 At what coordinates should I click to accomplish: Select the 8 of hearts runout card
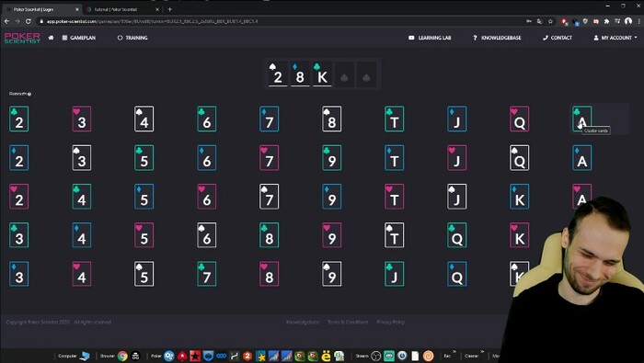pos(269,274)
